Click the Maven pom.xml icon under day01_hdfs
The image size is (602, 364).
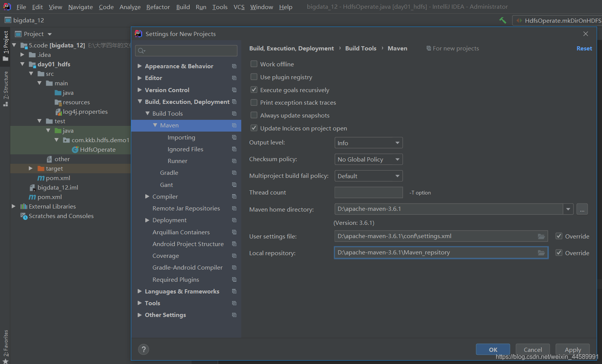41,178
